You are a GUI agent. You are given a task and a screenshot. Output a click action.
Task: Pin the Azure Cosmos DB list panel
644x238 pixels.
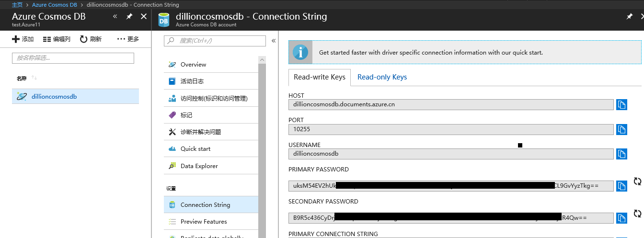[x=129, y=16]
